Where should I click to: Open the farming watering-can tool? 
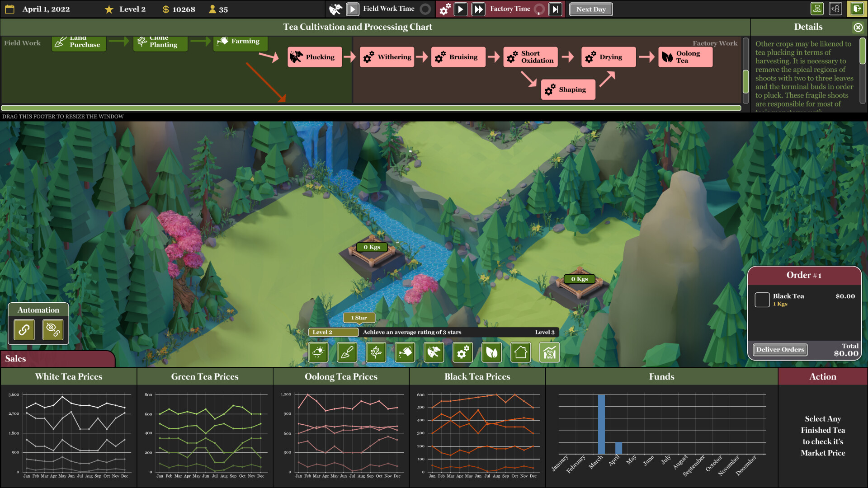point(405,352)
